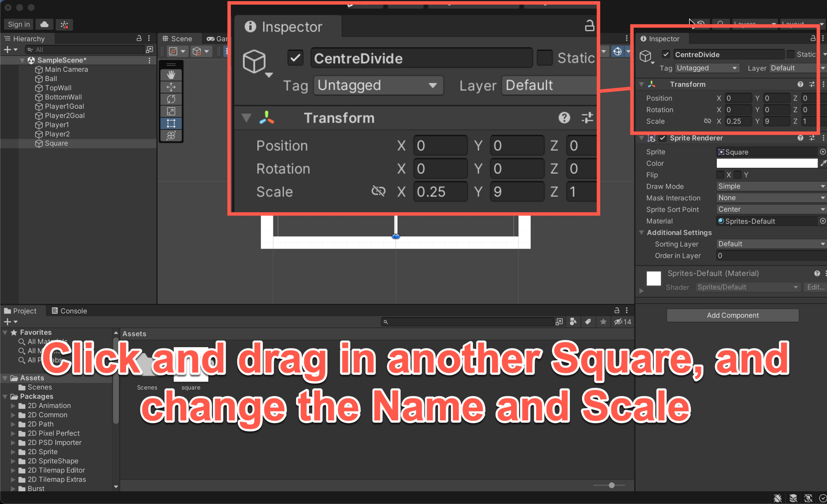The height and width of the screenshot is (504, 827).
Task: Disable the Sprite Renderer component checkbox
Action: point(663,138)
